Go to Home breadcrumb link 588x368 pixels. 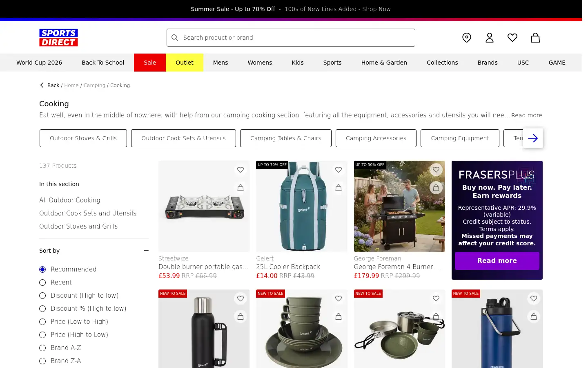[x=71, y=85]
